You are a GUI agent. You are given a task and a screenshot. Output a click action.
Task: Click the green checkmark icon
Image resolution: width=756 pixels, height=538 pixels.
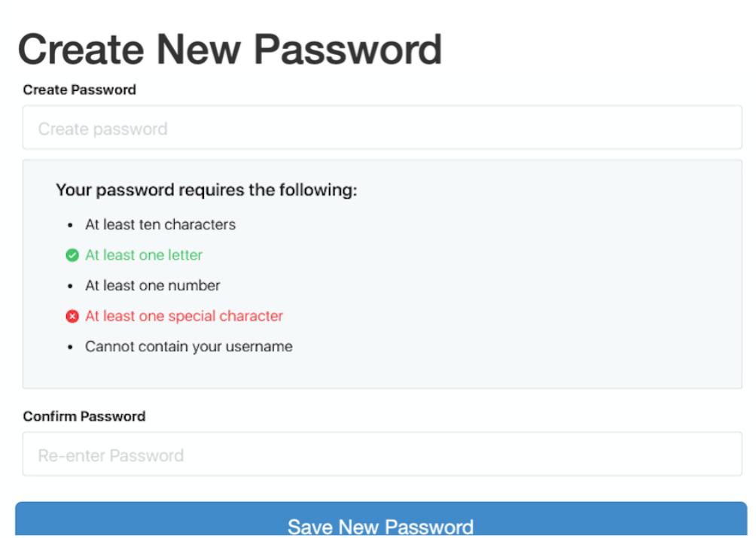(72, 256)
